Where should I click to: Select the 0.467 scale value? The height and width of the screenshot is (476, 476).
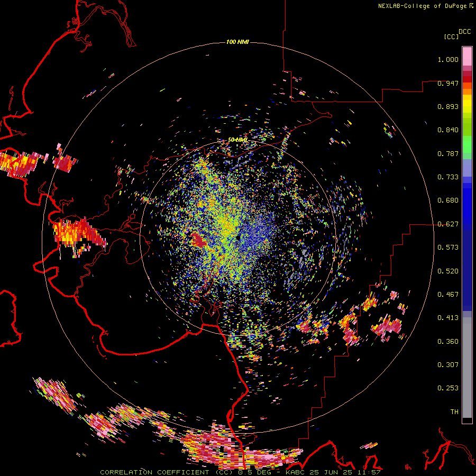(x=448, y=295)
